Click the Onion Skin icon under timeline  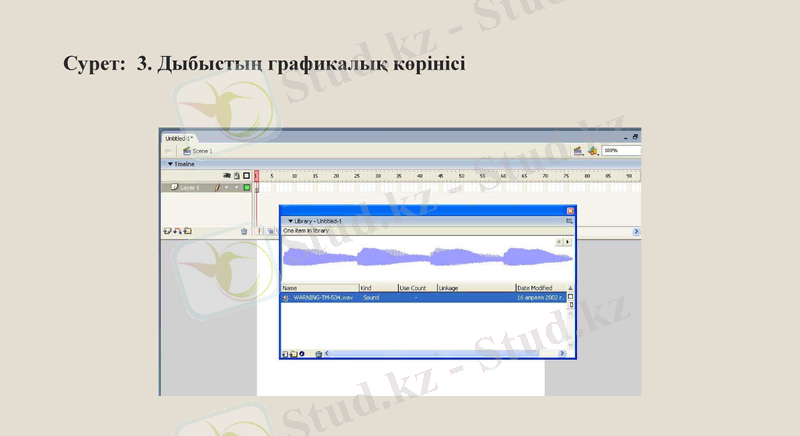pos(270,232)
